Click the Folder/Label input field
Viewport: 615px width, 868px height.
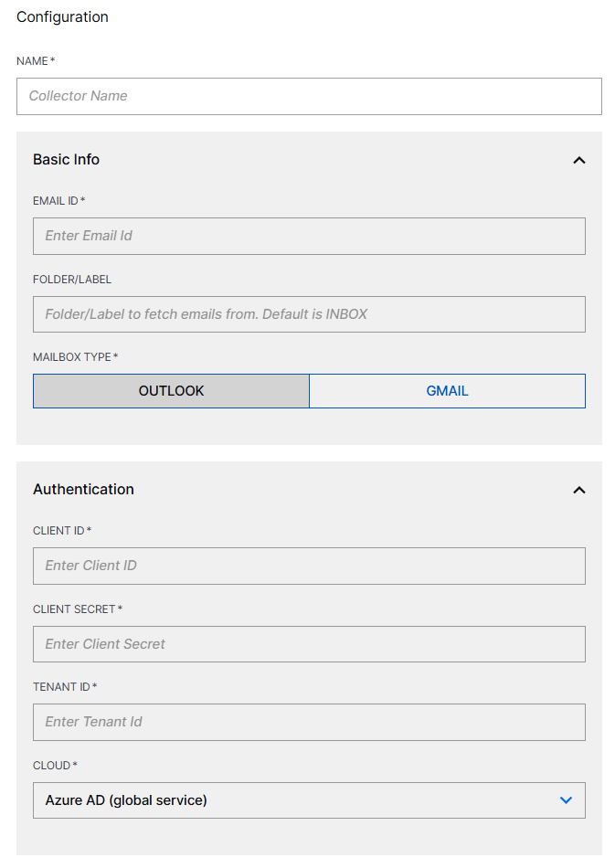click(309, 313)
